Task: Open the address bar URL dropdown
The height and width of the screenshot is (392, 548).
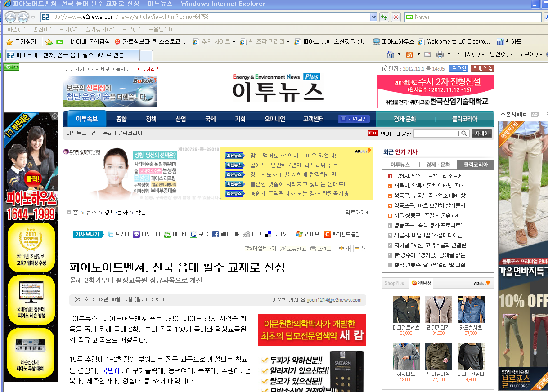Action: click(x=373, y=17)
